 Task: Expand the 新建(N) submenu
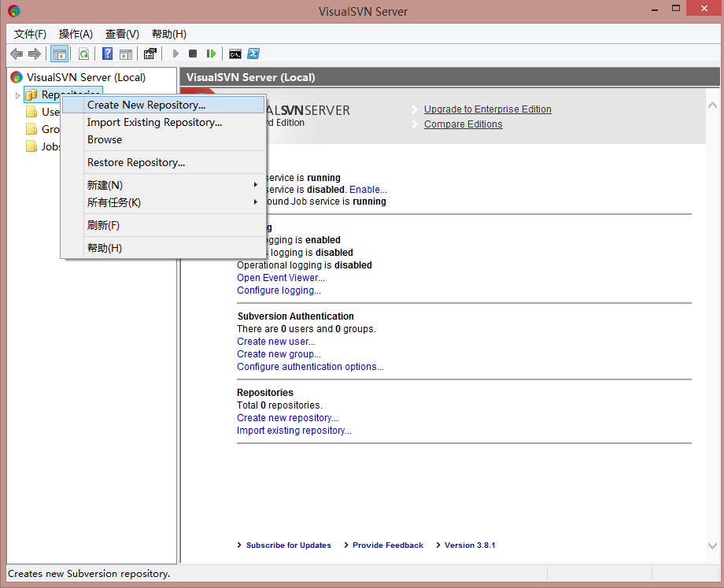164,185
